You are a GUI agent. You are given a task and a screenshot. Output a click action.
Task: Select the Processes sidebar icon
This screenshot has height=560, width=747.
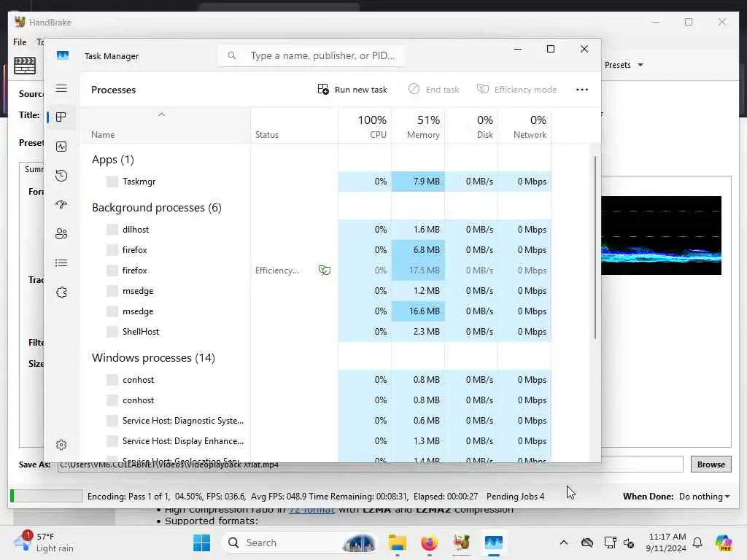coord(61,117)
